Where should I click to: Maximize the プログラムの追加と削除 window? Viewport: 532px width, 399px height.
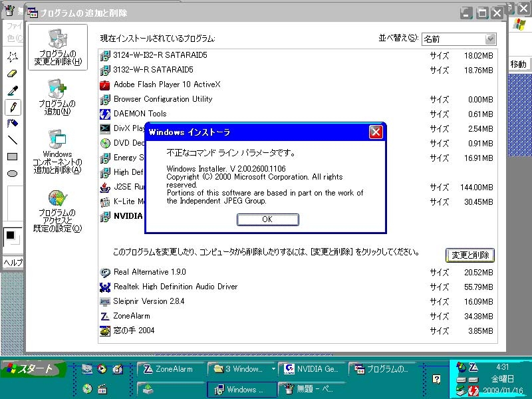pyautogui.click(x=481, y=13)
